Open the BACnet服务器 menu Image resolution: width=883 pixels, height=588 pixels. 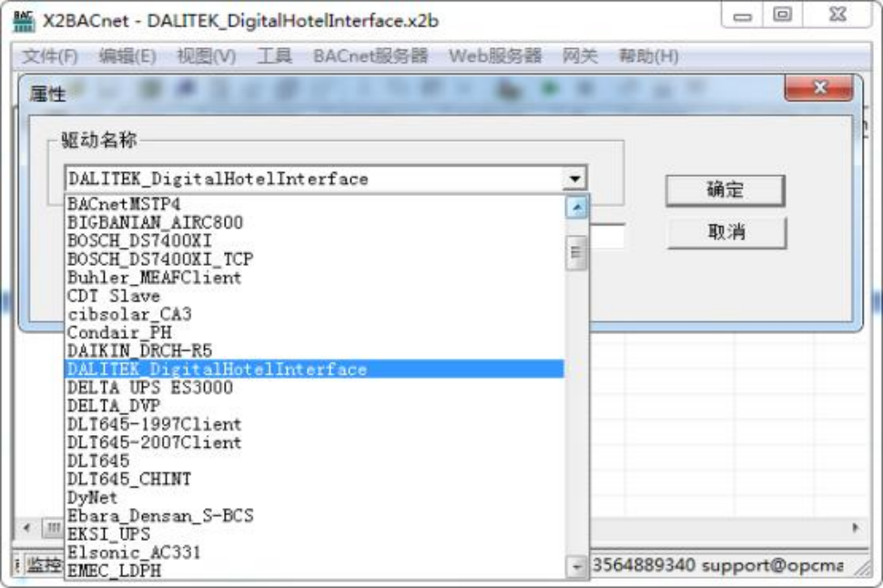point(370,56)
